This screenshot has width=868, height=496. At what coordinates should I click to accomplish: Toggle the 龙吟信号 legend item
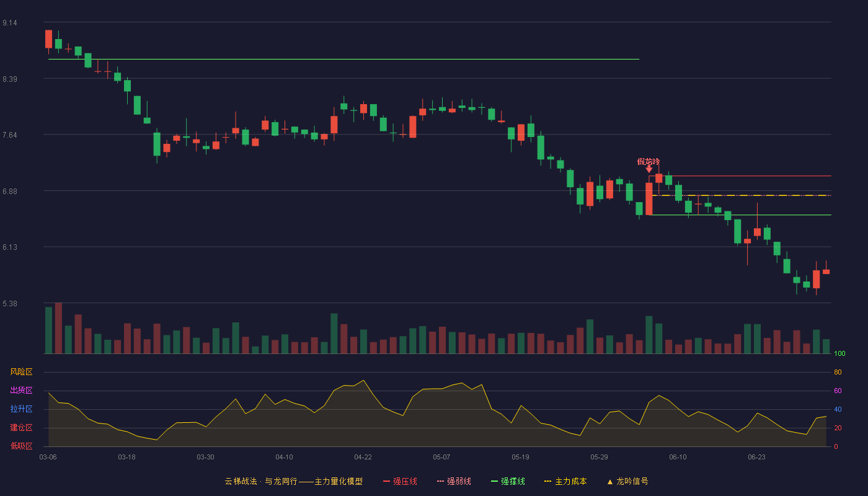[627, 481]
